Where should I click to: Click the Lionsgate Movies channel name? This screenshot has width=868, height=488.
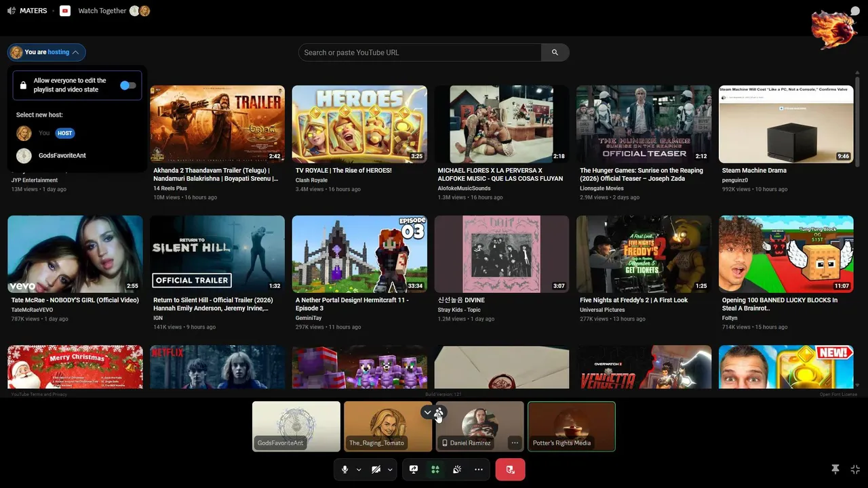pyautogui.click(x=601, y=188)
